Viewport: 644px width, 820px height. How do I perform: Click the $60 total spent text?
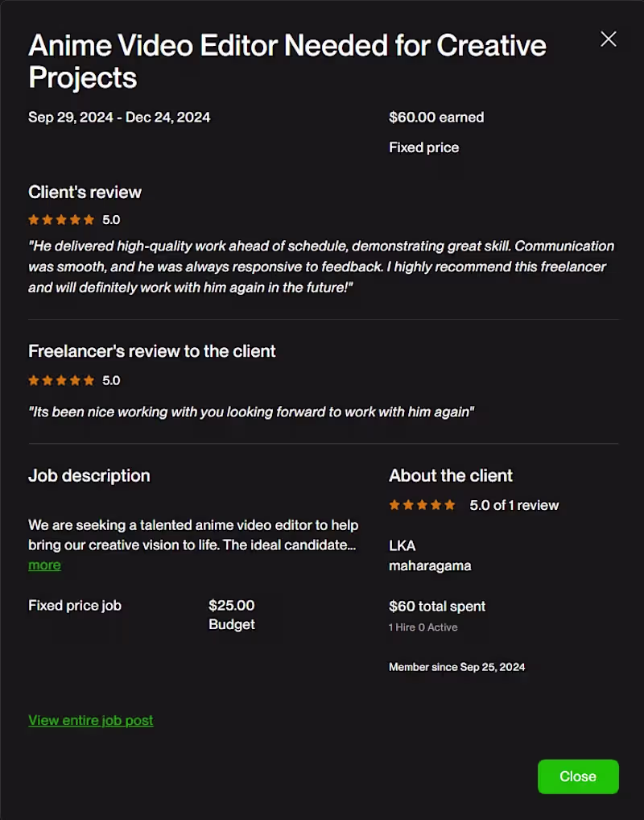[x=437, y=606]
